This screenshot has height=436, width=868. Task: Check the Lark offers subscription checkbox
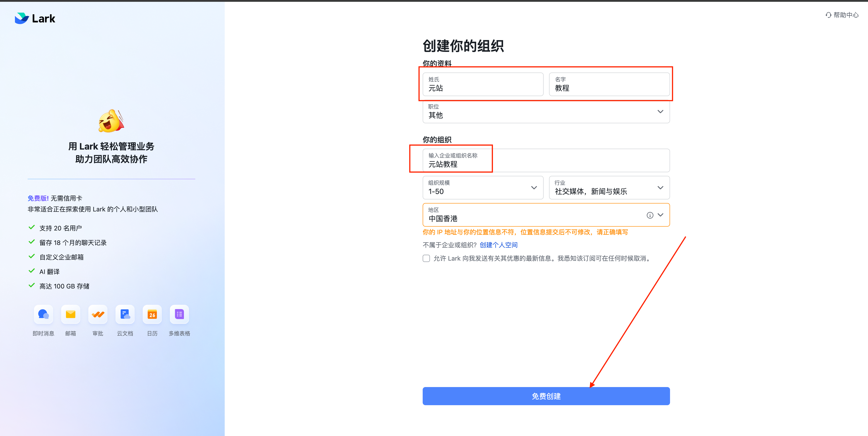[x=426, y=258]
